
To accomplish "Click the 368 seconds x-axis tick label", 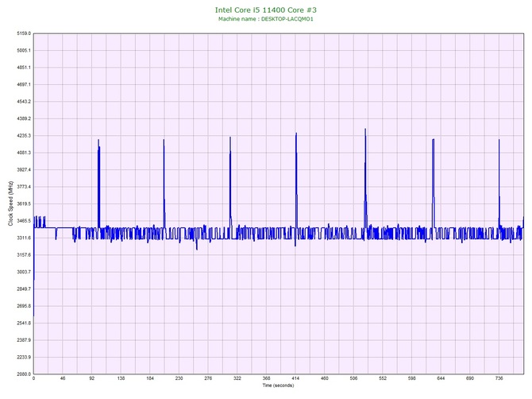I will point(266,378).
